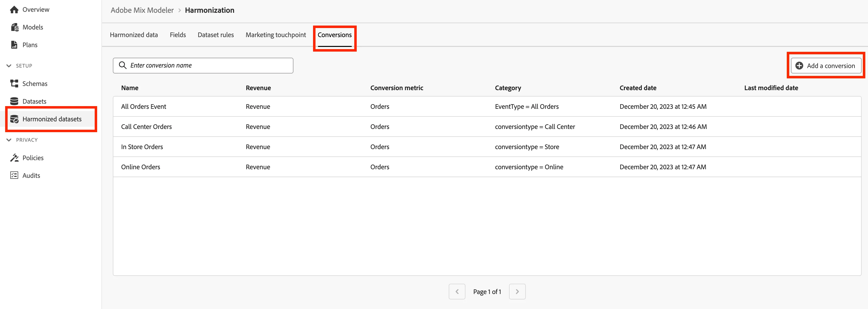This screenshot has height=309, width=868.
Task: Click 'EventType = All Orders' cell
Action: click(x=527, y=107)
